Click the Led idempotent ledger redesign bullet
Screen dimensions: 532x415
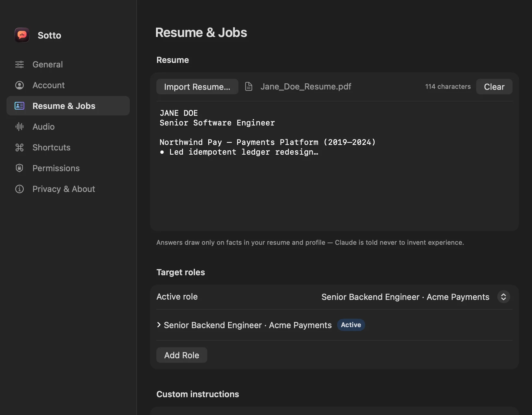[239, 152]
